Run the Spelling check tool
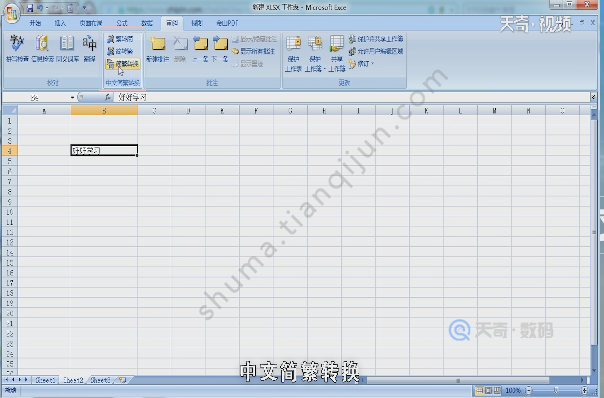 coord(17,48)
